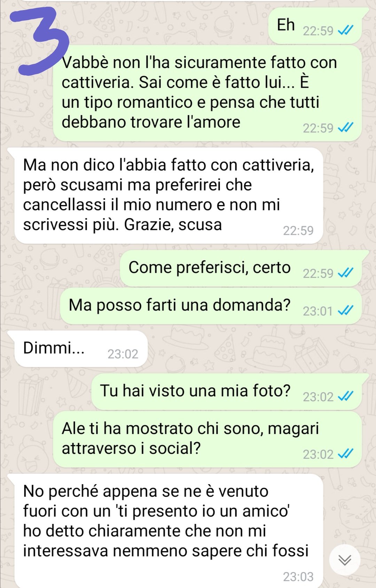Tap the 23:03 timestamp on the last message
The width and height of the screenshot is (376, 588).
point(298,577)
